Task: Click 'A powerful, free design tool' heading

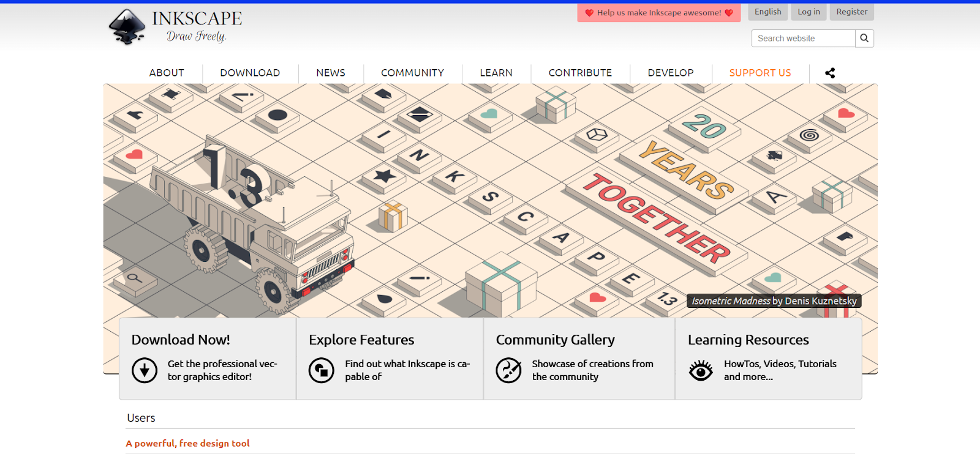Action: 188,443
